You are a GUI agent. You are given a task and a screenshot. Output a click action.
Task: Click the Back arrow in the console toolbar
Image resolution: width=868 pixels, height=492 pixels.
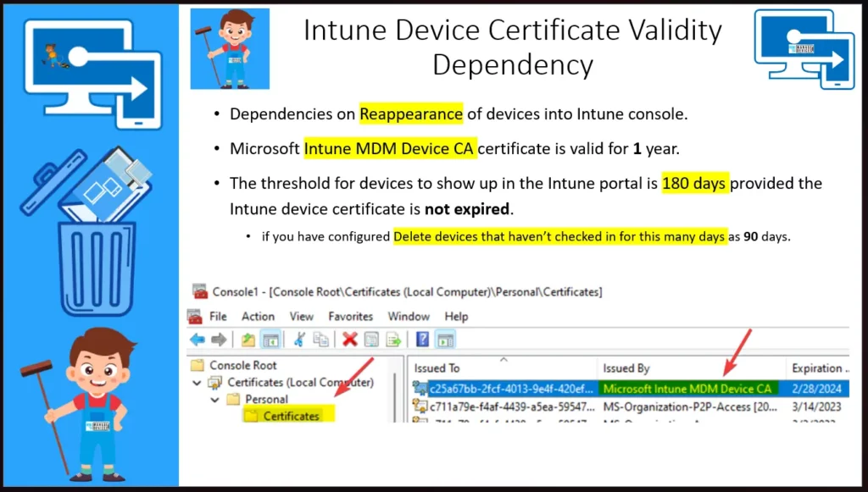197,340
